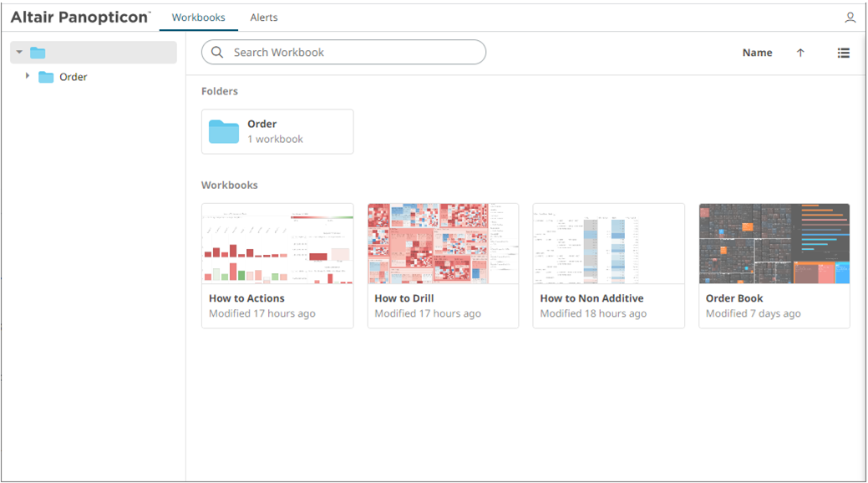The height and width of the screenshot is (483, 868).
Task: Switch to the Workbooks tab
Action: tap(198, 18)
